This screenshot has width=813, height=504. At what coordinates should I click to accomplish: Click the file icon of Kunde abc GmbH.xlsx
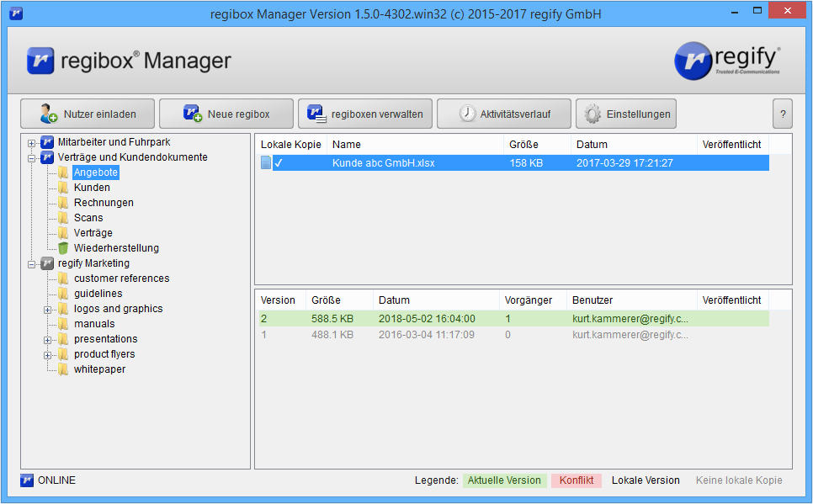coord(266,163)
